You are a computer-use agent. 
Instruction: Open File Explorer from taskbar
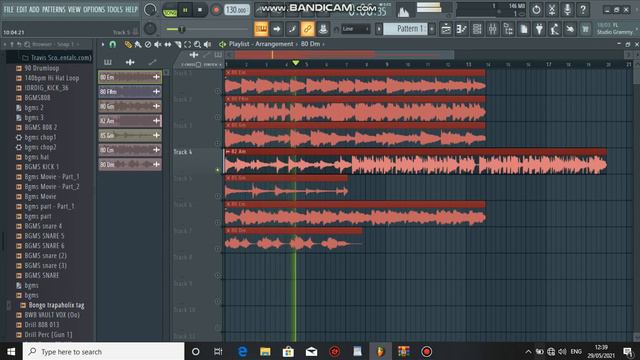tap(265, 351)
